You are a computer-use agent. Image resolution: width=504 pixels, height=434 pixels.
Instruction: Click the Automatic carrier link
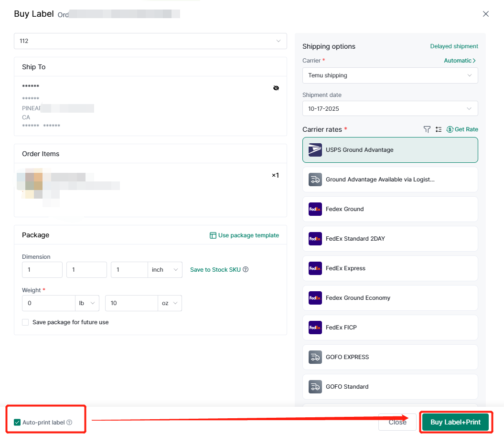click(460, 61)
